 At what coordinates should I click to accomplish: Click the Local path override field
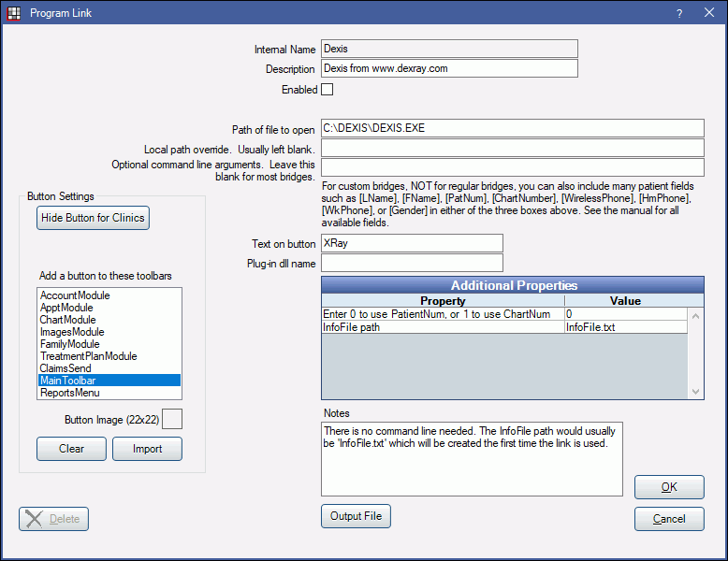[513, 148]
